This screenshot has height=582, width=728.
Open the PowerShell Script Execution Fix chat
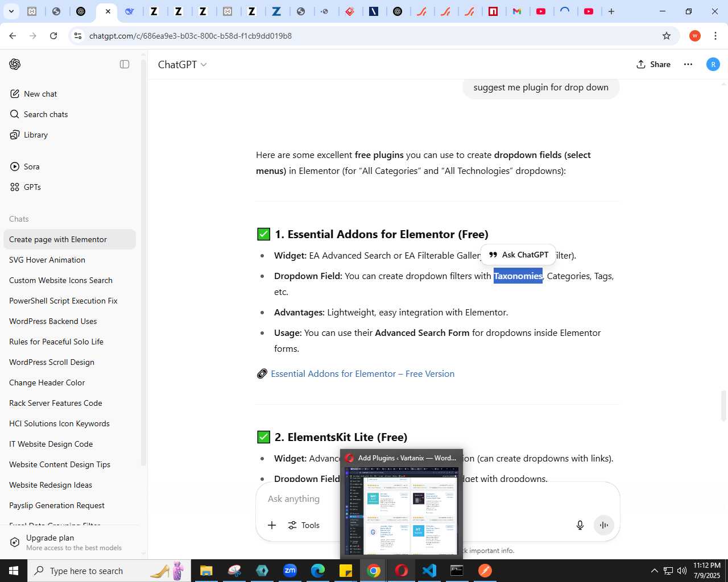point(69,301)
